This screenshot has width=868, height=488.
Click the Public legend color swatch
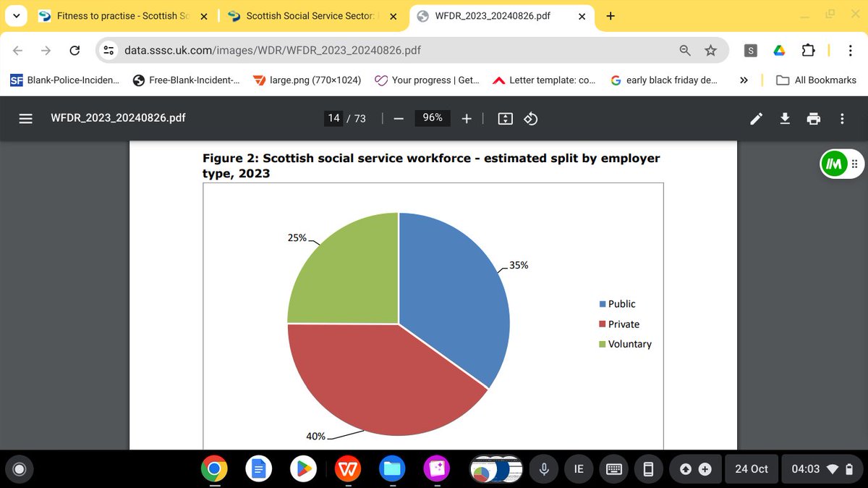tap(603, 304)
